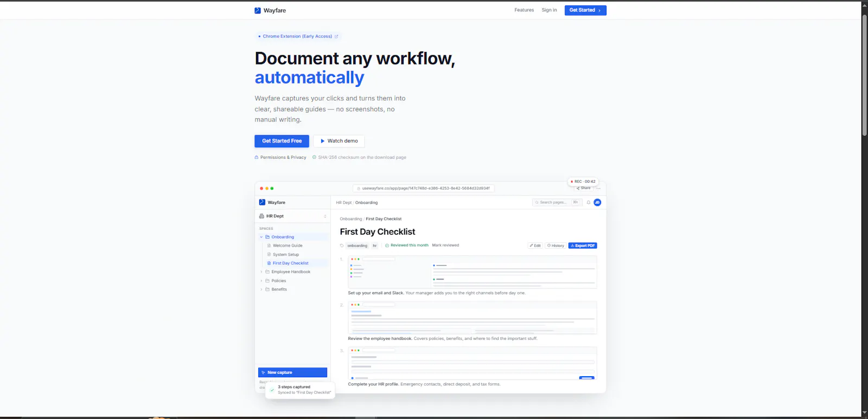Open the HR Dept workspace switcher dropdown
Image resolution: width=868 pixels, height=419 pixels.
click(292, 216)
